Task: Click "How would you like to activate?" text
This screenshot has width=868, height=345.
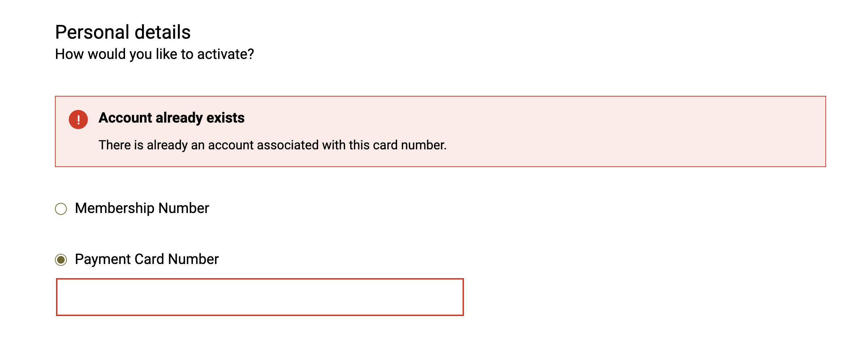Action: (154, 54)
